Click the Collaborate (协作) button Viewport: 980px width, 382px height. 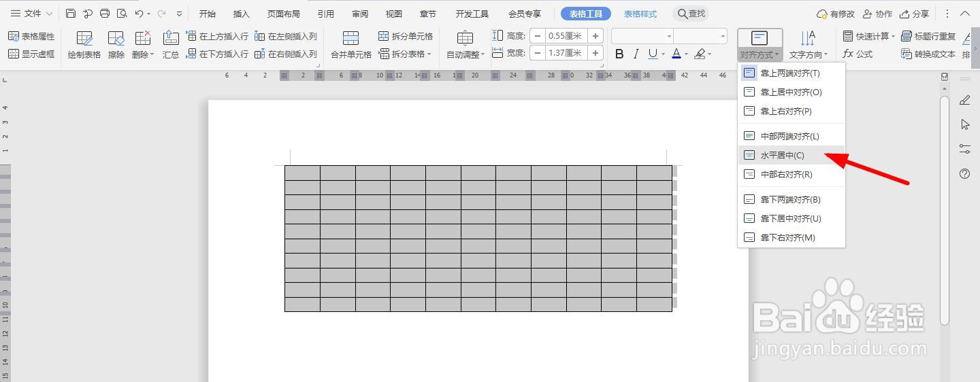[877, 14]
